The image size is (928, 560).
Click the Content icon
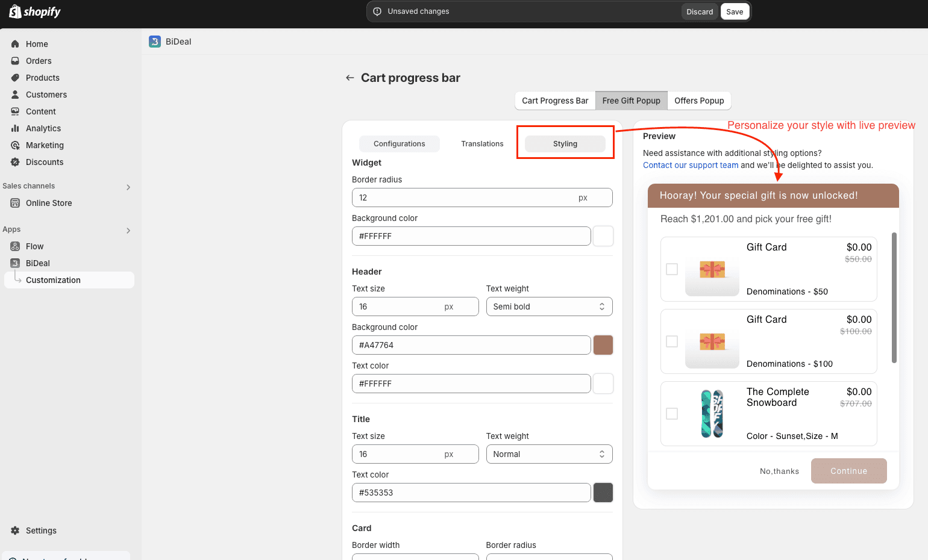15,111
